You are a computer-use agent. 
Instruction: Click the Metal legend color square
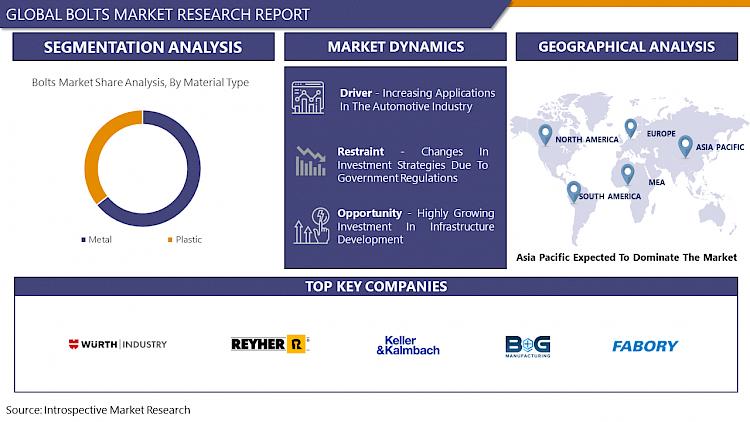[84, 240]
